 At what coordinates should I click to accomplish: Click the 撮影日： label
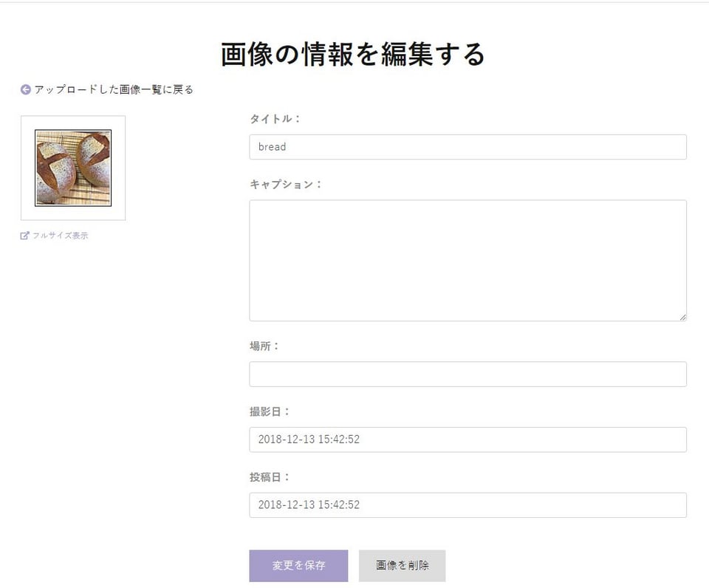(x=270, y=411)
